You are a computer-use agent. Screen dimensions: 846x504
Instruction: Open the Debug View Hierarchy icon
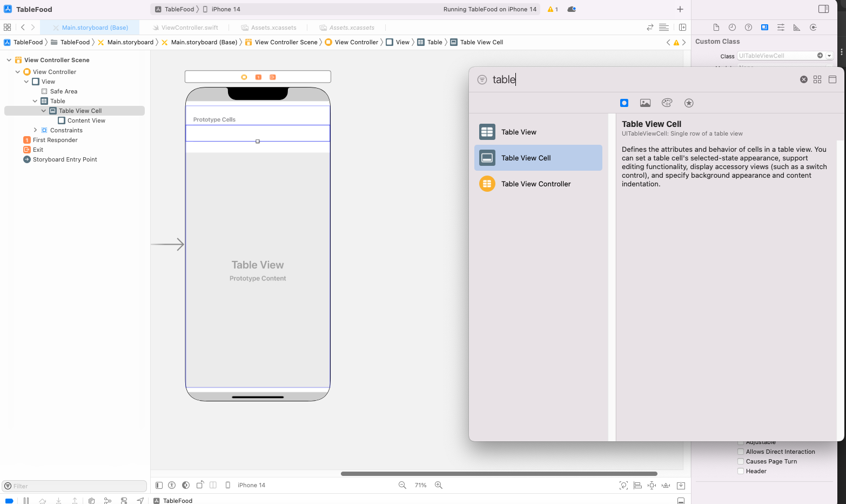pos(91,501)
